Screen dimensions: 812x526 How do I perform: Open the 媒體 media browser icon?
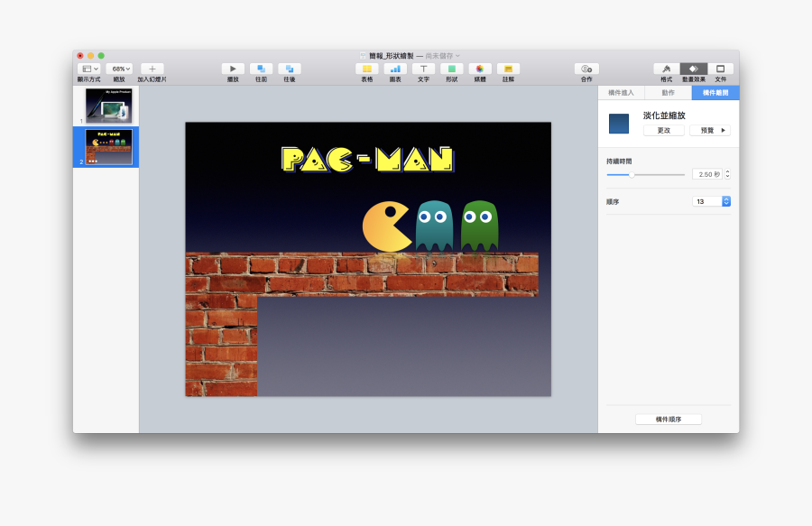click(480, 69)
